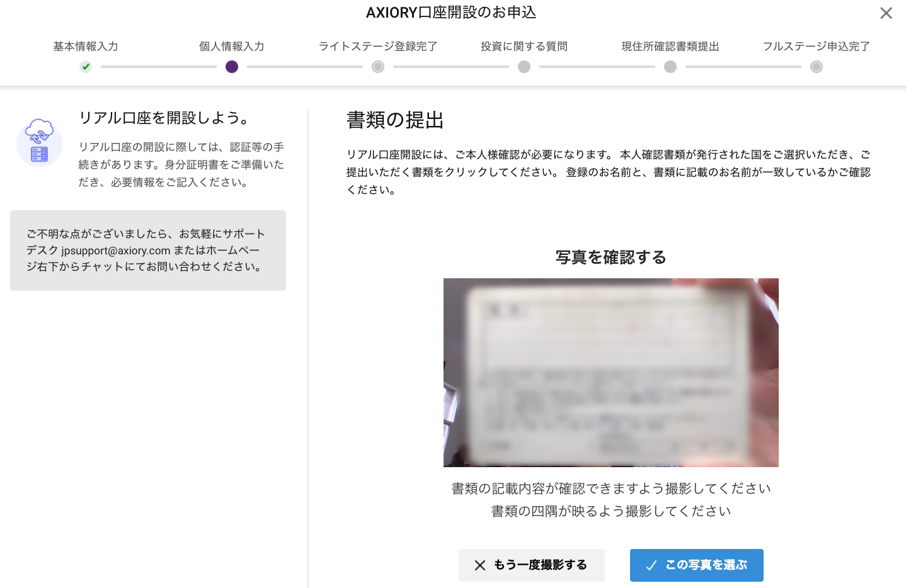Close the AXIORY account application dialog
Viewport: 906px width, 588px height.
[886, 13]
